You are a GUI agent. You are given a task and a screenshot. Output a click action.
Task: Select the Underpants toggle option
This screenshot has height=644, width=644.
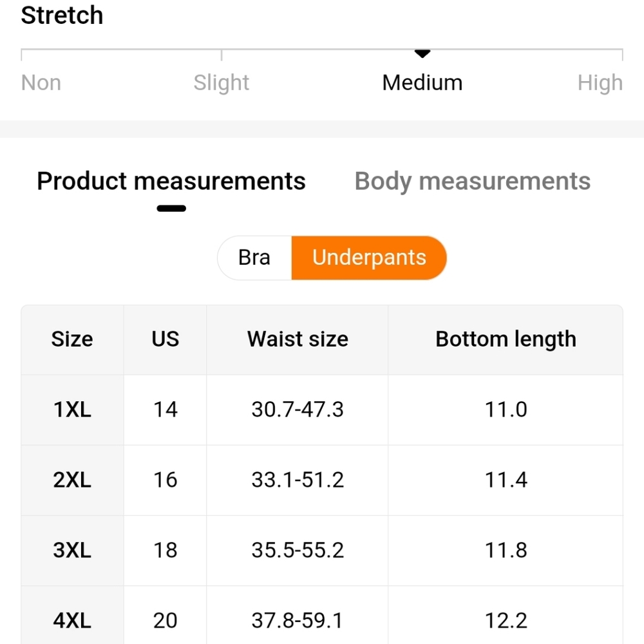[369, 258]
